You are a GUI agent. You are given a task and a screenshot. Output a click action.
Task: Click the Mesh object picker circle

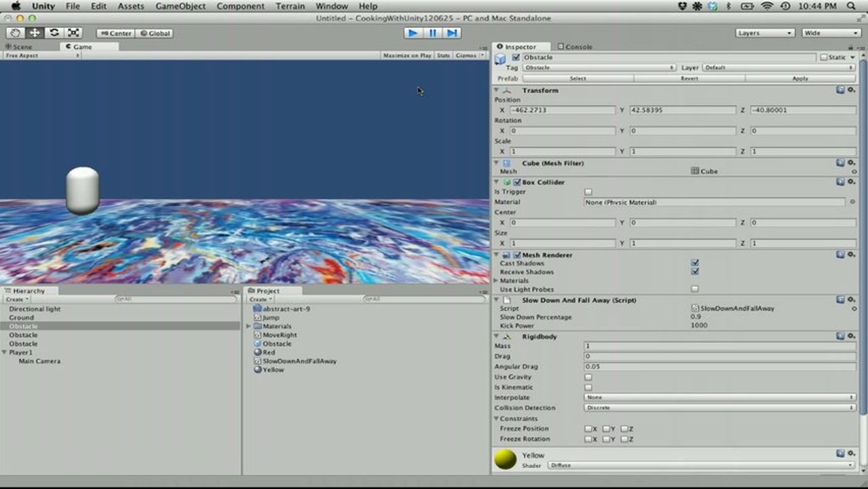point(854,172)
